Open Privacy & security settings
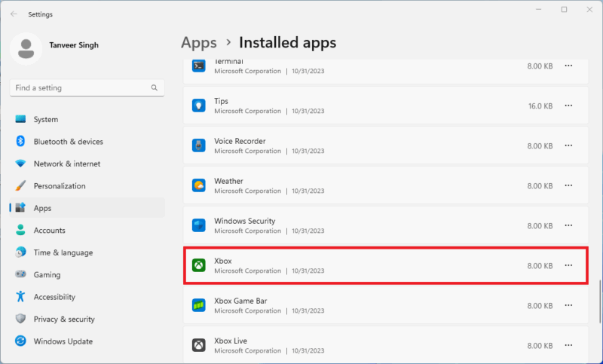This screenshot has width=603, height=364. click(87, 319)
